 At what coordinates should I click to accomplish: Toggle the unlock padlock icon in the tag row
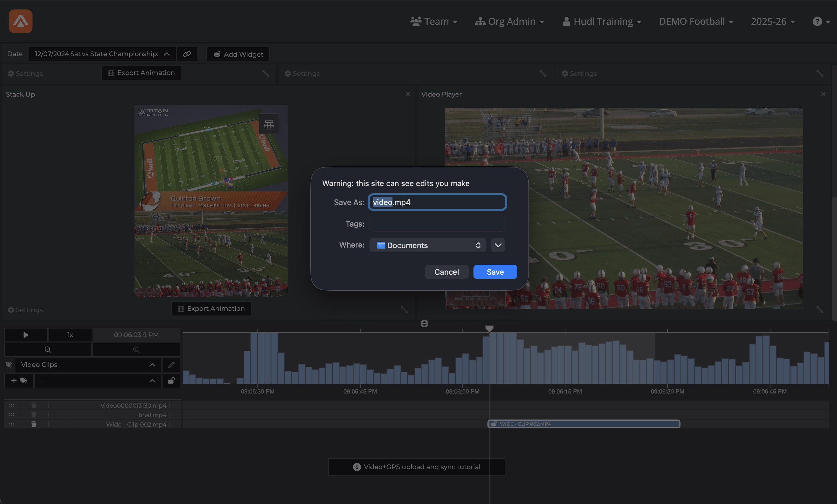(171, 381)
